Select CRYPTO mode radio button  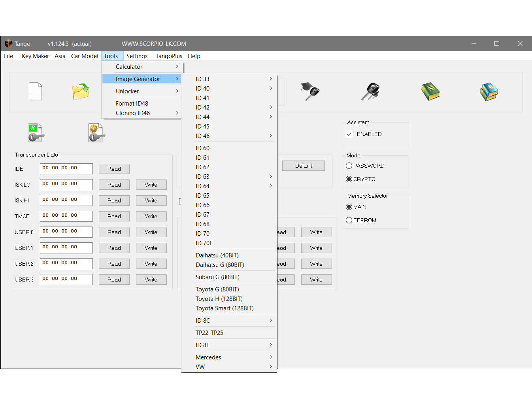[x=349, y=179]
